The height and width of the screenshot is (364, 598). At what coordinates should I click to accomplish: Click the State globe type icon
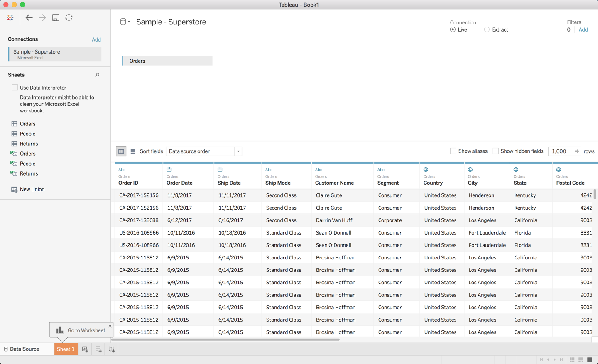(516, 169)
